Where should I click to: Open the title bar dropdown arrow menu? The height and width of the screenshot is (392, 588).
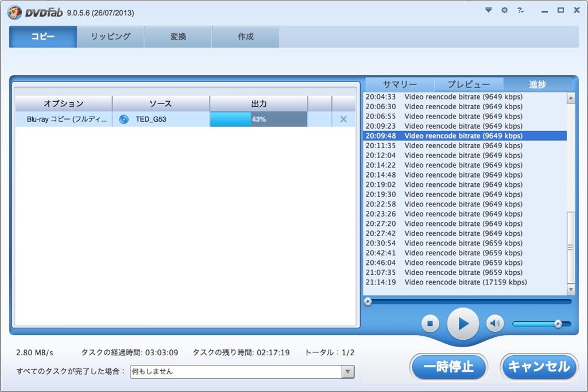pyautogui.click(x=488, y=10)
